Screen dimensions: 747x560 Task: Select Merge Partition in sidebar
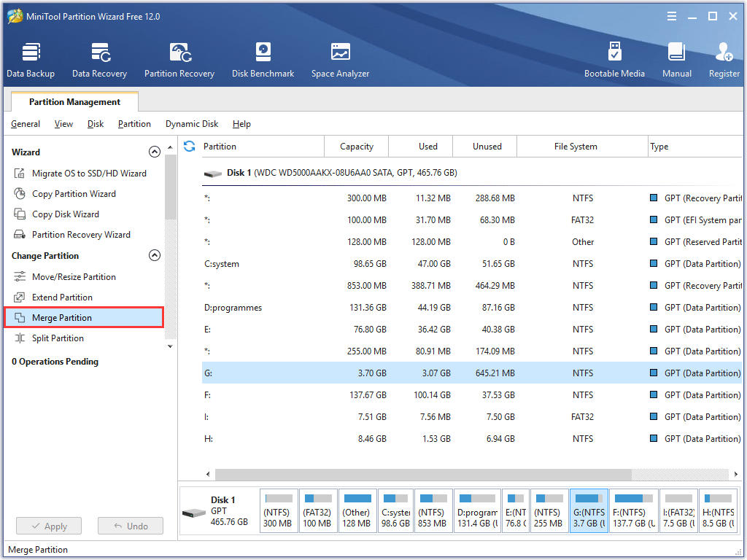[85, 318]
